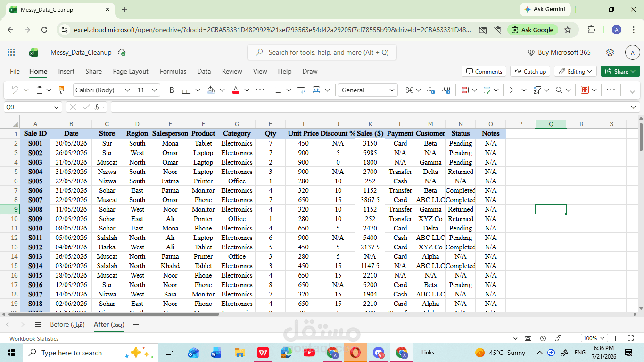Open ribbon overflow ellipsis at far right

611,90
